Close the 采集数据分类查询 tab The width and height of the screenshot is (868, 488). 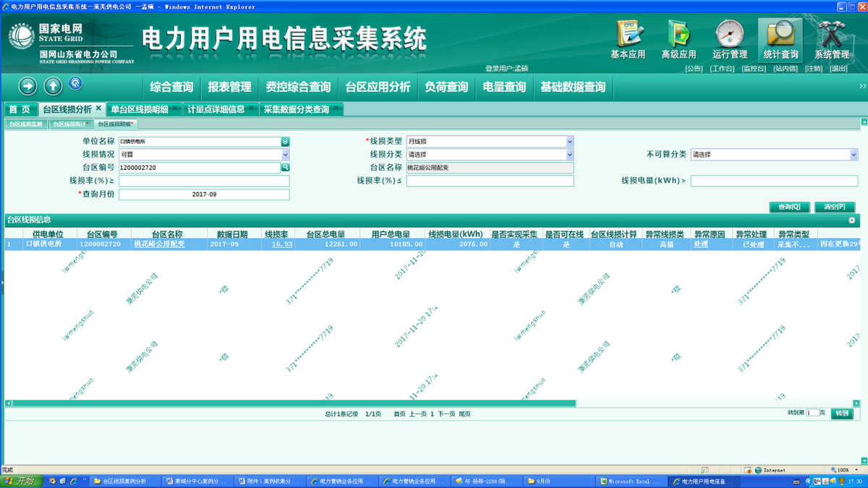(x=336, y=108)
